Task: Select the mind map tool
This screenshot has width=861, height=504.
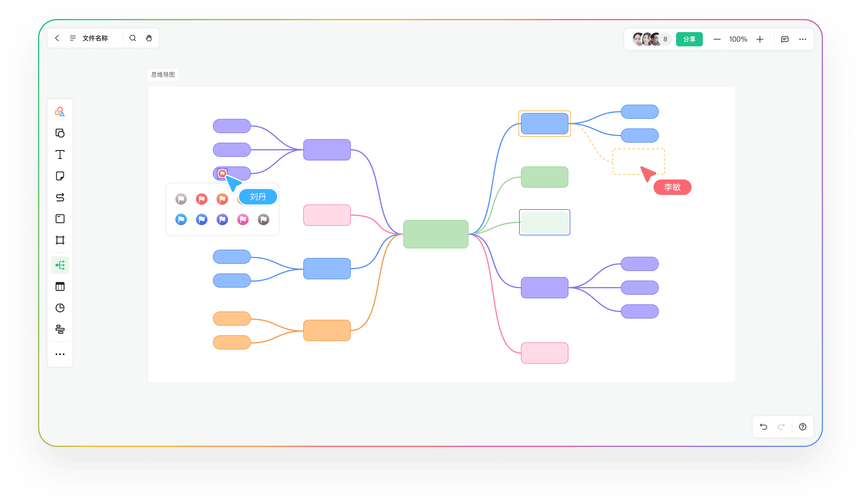Action: [60, 265]
